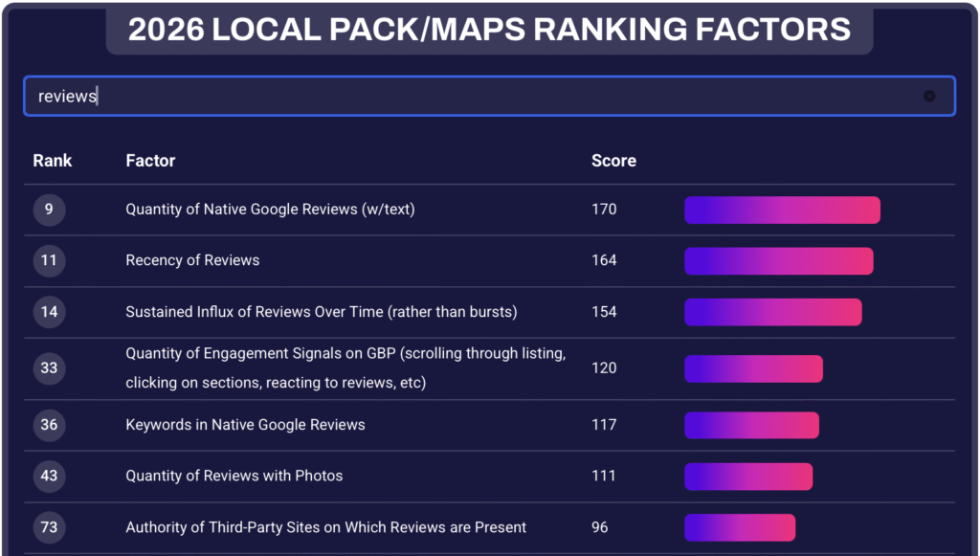Select "Sustained Influx of Reviews Over Time" factor
Screen dimensions: 980x556
(x=321, y=312)
